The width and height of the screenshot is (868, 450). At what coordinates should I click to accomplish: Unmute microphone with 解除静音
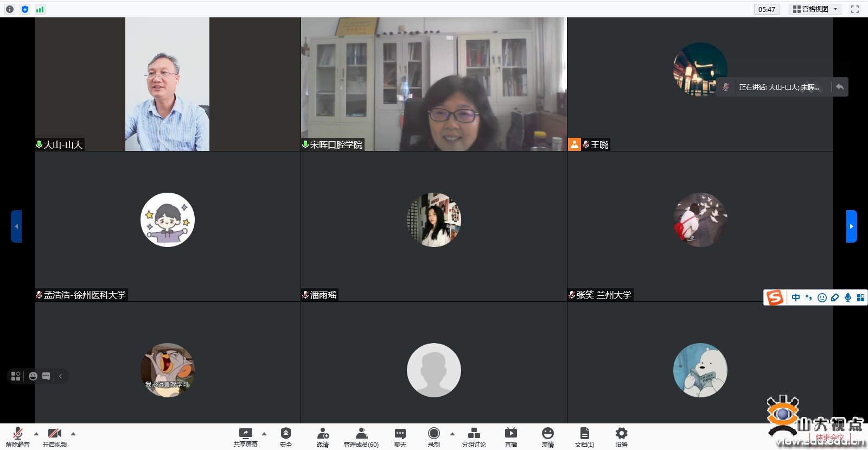18,435
